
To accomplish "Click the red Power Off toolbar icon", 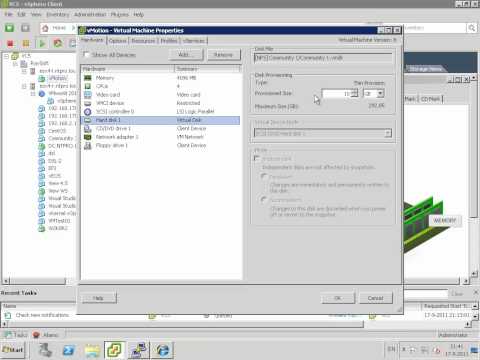I will (x=10, y=43).
